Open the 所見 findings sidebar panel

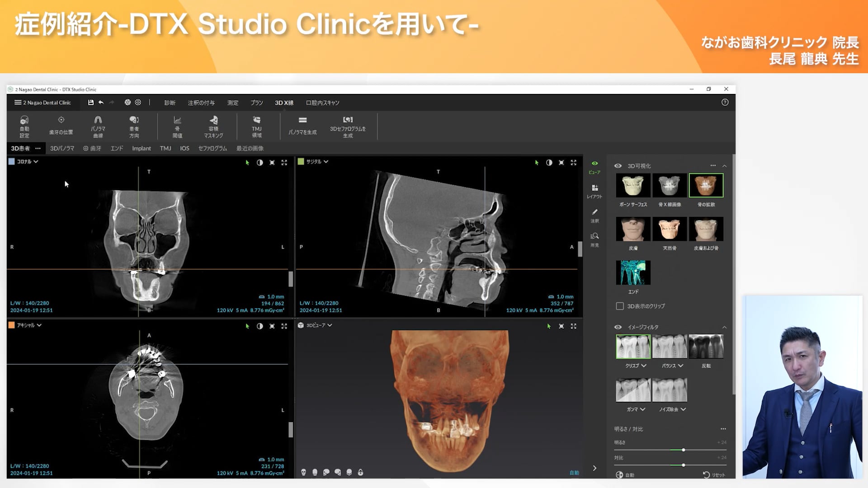(594, 240)
